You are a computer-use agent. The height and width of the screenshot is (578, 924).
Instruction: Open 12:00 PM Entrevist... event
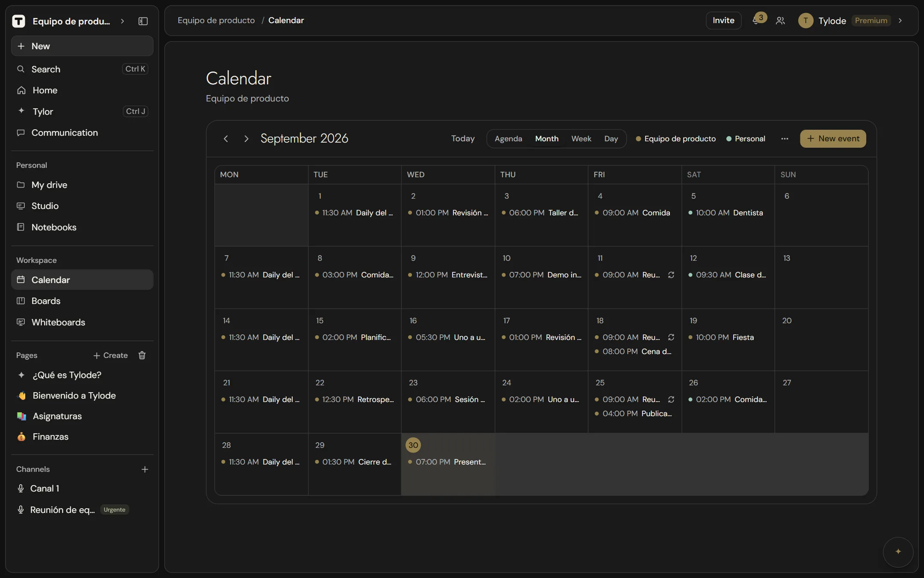[x=447, y=275]
